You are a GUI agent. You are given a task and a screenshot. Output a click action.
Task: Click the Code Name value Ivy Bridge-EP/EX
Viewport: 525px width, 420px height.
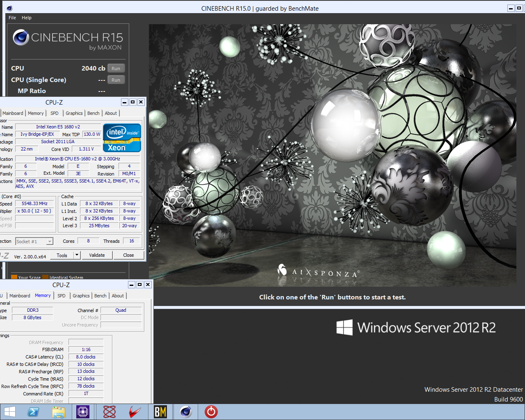tap(37, 134)
